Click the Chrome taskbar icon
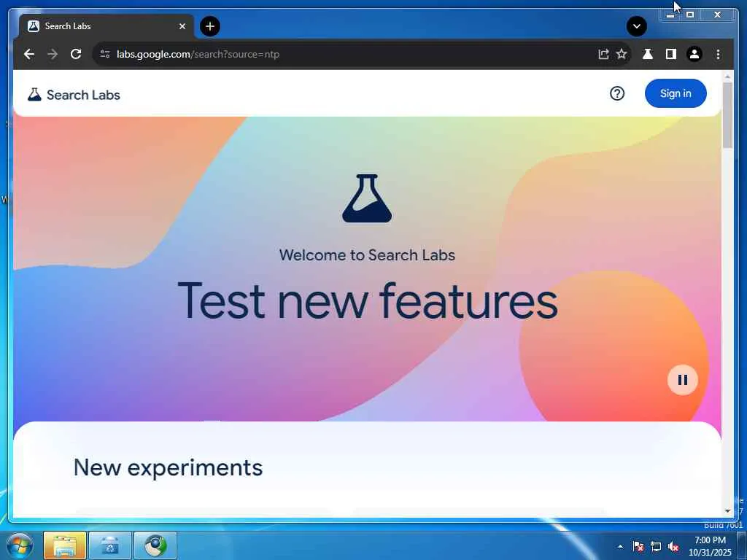This screenshot has width=747, height=560. coord(155,545)
